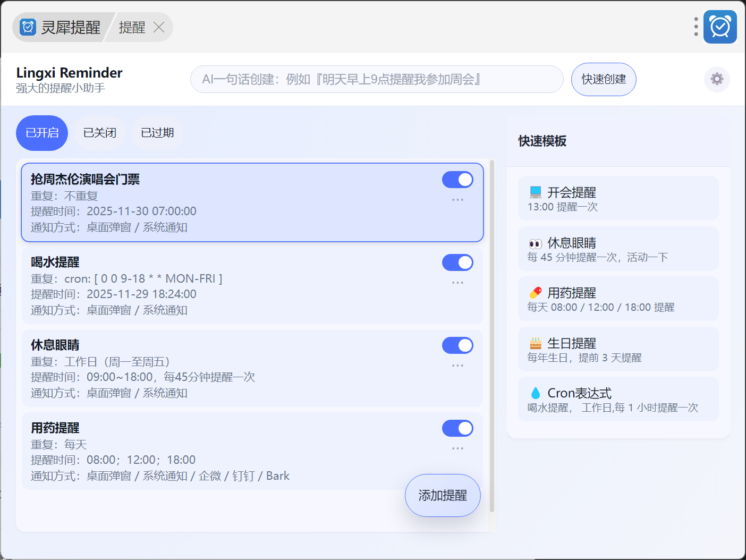Click the cake icon of 生日提醒 template

click(x=536, y=343)
